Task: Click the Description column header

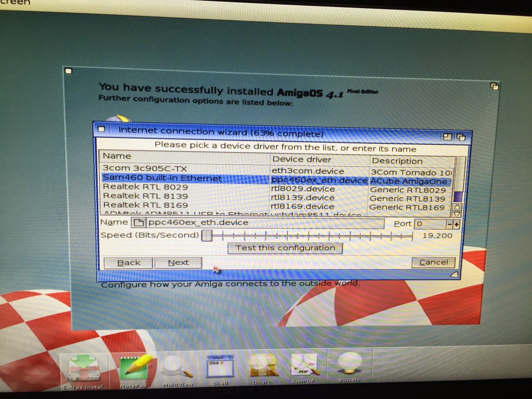Action: tap(412, 161)
